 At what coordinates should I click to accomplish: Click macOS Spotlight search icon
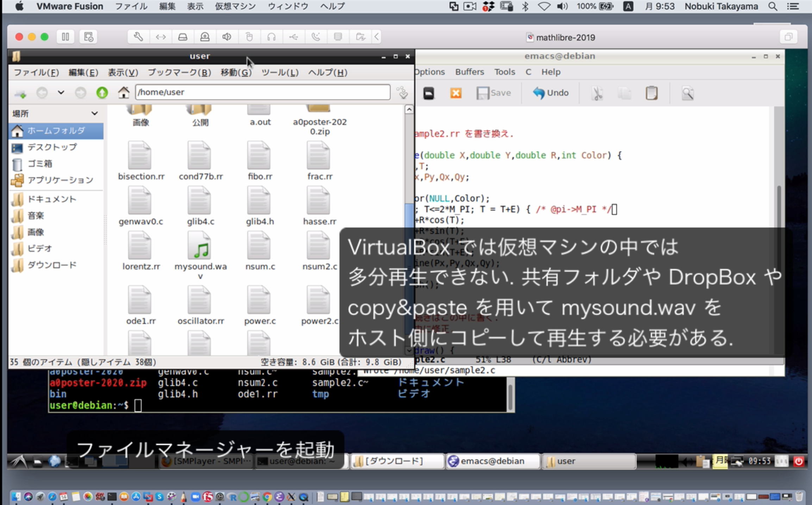point(772,6)
